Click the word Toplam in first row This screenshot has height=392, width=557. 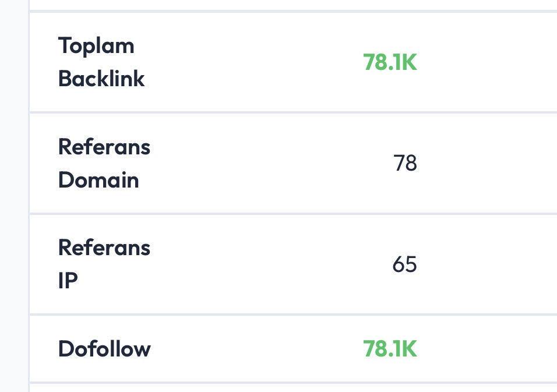coord(96,46)
